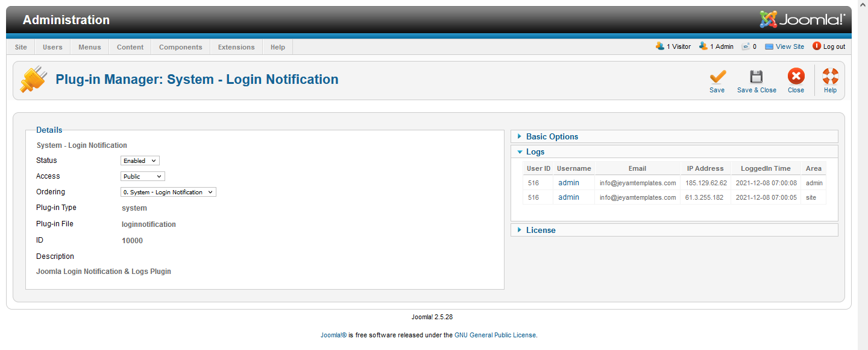Click the 1 Visitor icon
868x350 pixels.
coord(660,46)
